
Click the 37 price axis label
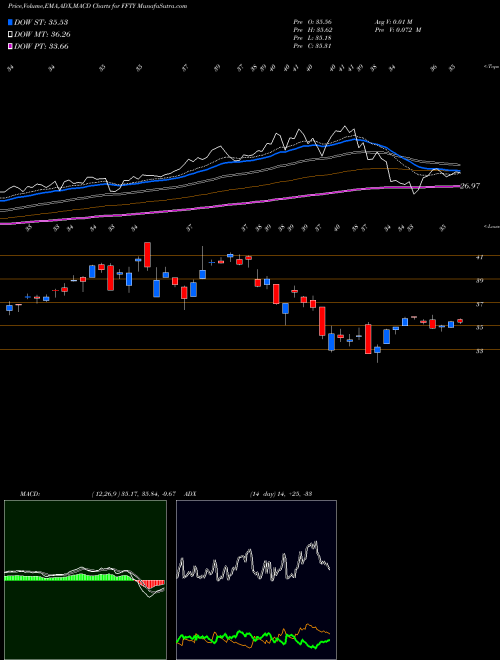[x=479, y=304]
